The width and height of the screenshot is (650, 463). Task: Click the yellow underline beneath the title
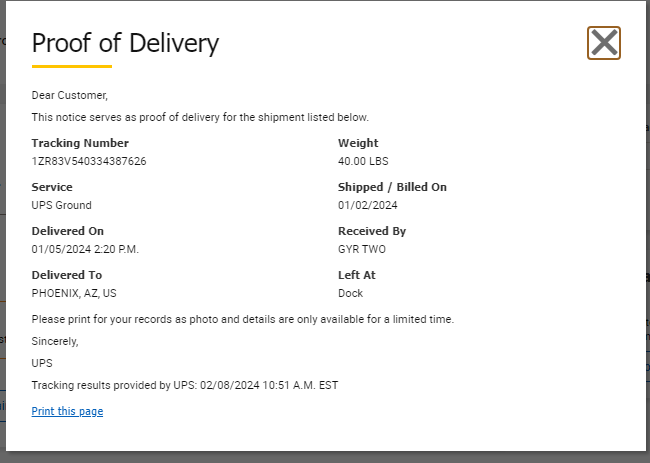pyautogui.click(x=72, y=66)
